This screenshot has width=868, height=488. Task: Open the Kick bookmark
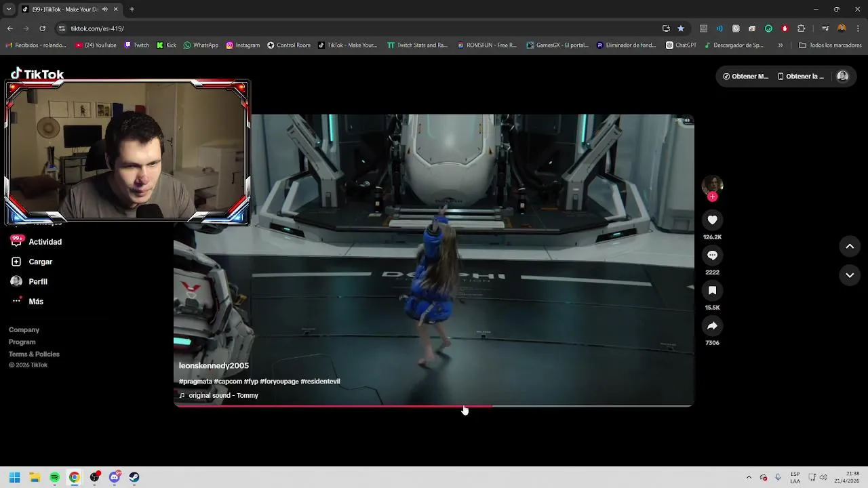166,45
